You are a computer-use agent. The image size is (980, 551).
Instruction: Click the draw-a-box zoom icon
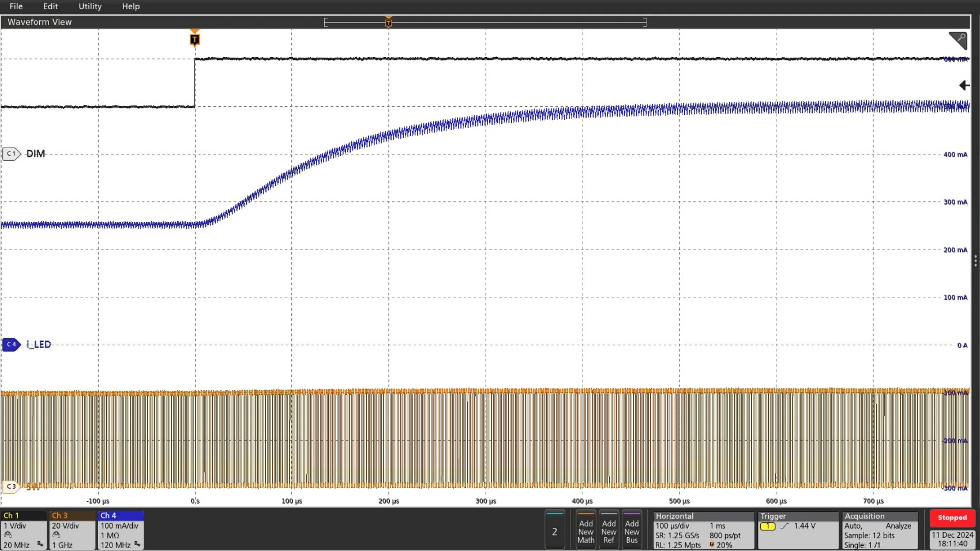pyautogui.click(x=958, y=40)
